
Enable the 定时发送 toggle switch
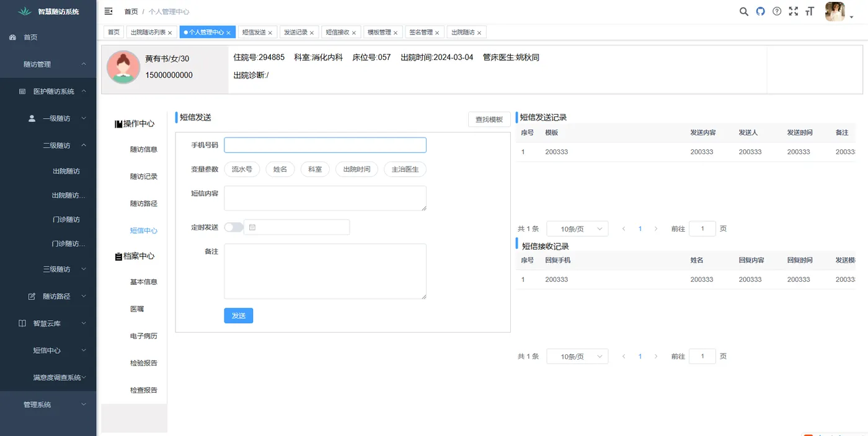(x=233, y=227)
